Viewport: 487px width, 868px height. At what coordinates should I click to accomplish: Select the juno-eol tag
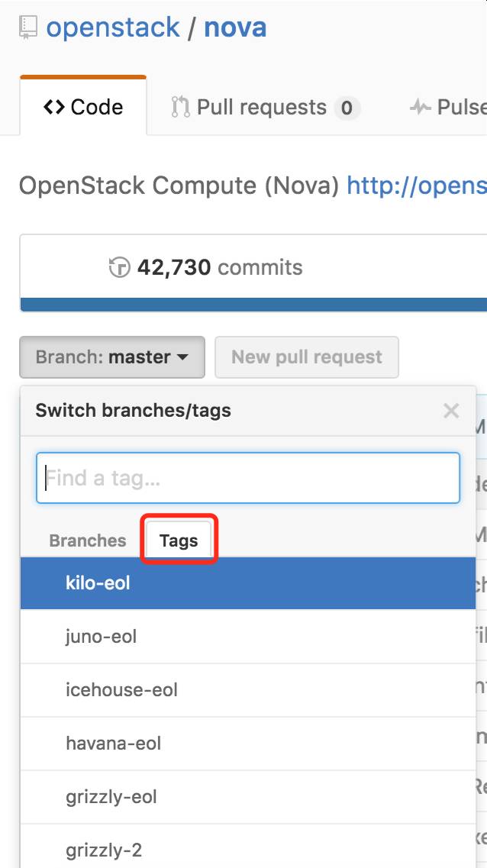[x=248, y=636]
